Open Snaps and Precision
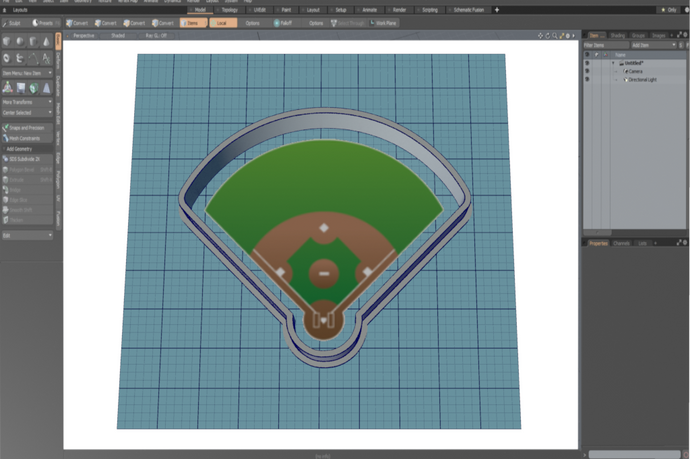This screenshot has height=459, width=690. coord(25,129)
